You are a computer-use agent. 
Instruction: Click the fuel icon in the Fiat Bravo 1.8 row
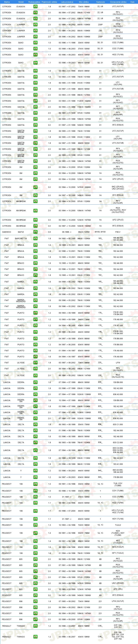[35, 275]
